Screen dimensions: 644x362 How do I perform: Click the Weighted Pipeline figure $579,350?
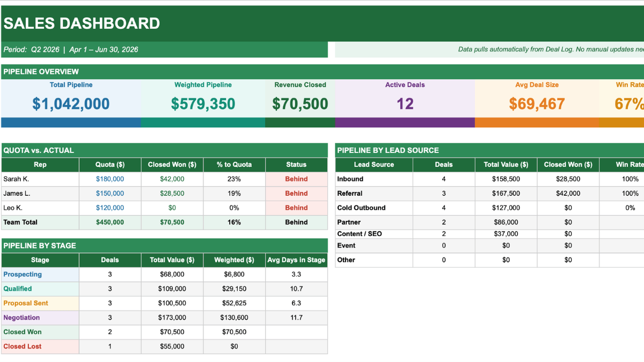pos(203,103)
